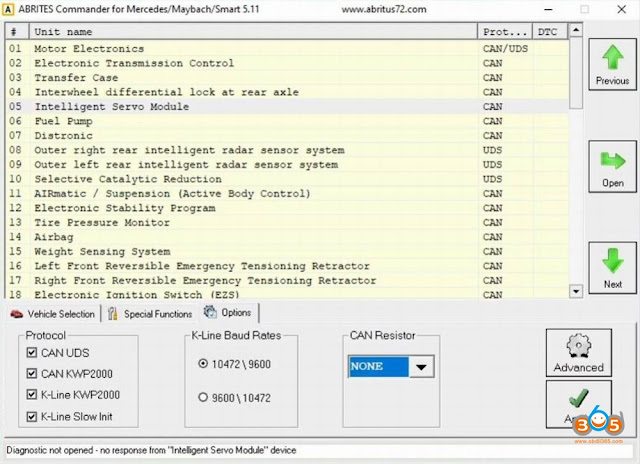
Task: Click the scroll up arrow of unit list
Action: pos(576,30)
